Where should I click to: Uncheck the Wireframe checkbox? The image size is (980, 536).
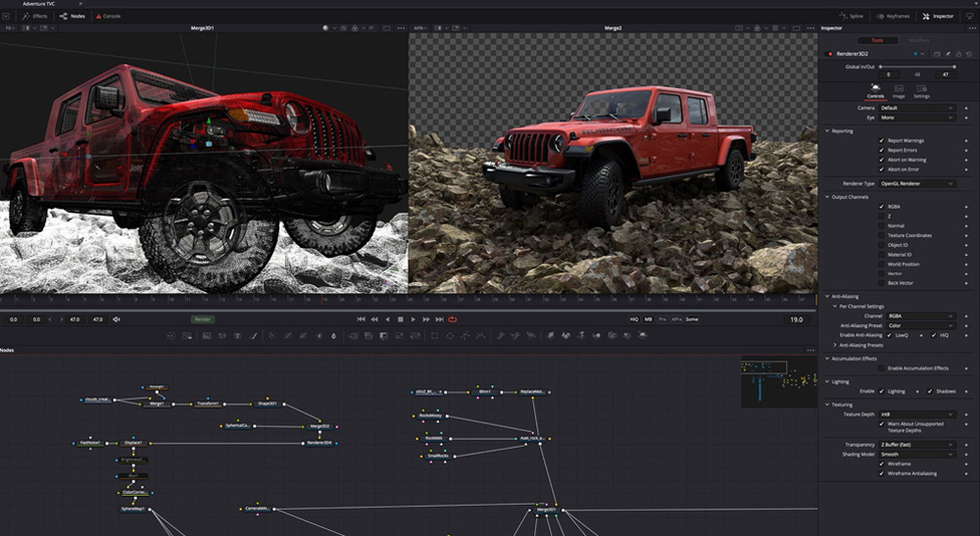882,463
